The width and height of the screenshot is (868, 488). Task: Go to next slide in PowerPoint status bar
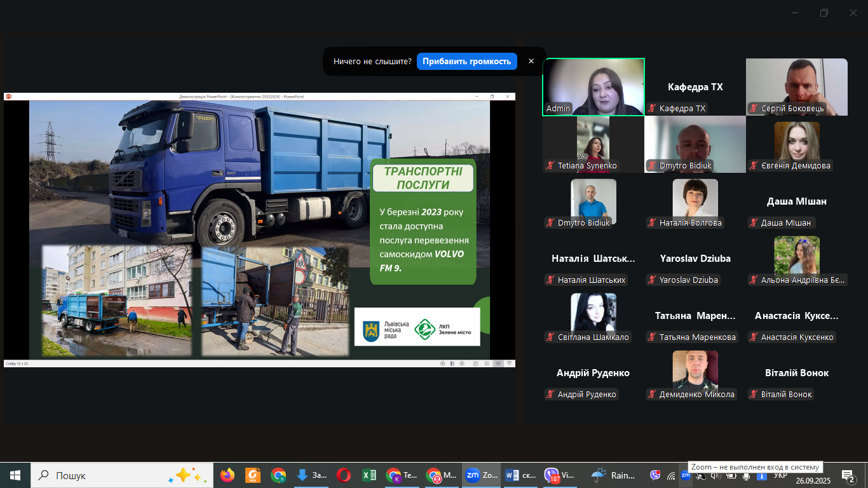pyautogui.click(x=462, y=363)
